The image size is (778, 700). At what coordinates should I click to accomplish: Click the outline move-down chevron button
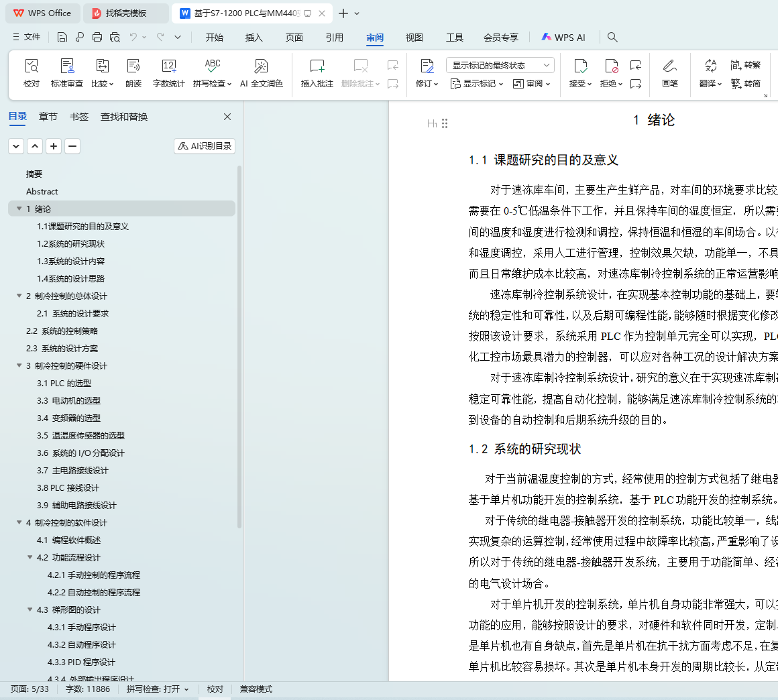16,146
